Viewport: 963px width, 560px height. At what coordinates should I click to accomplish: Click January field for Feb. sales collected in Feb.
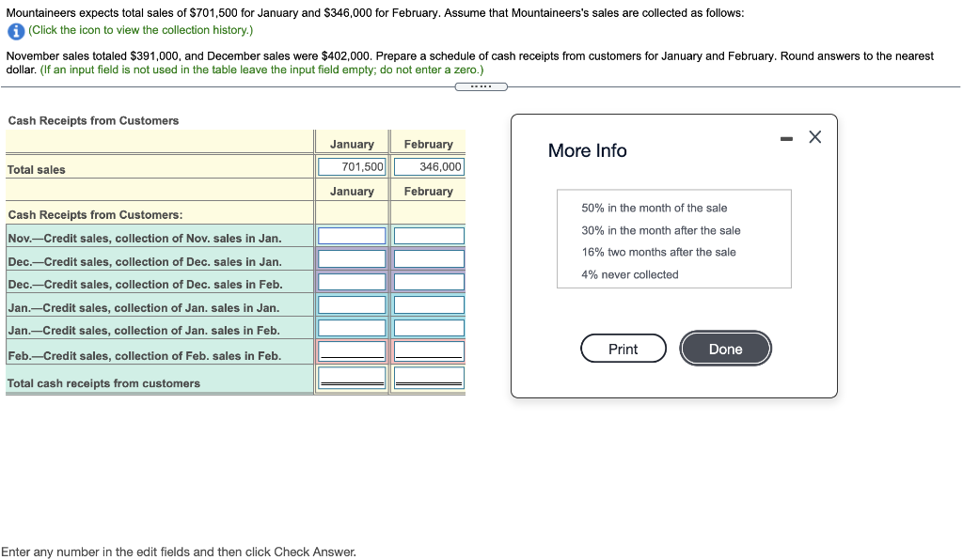click(352, 350)
